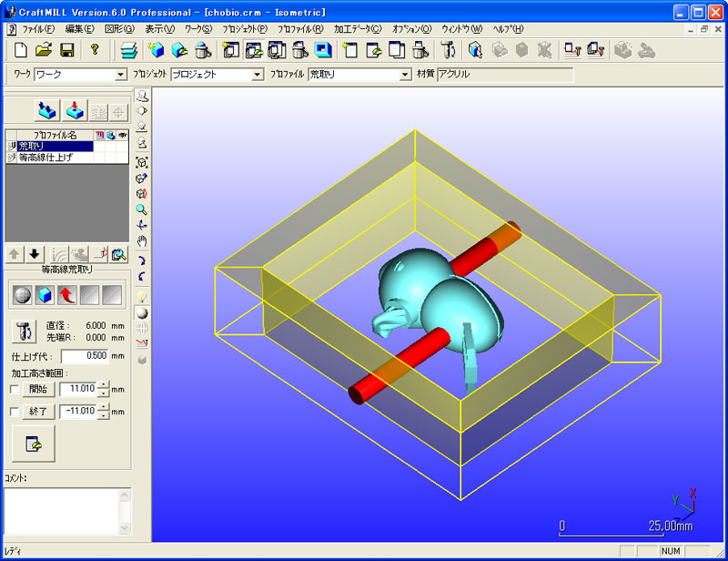728x561 pixels.
Task: Click the move profile down arrow
Action: point(35,254)
